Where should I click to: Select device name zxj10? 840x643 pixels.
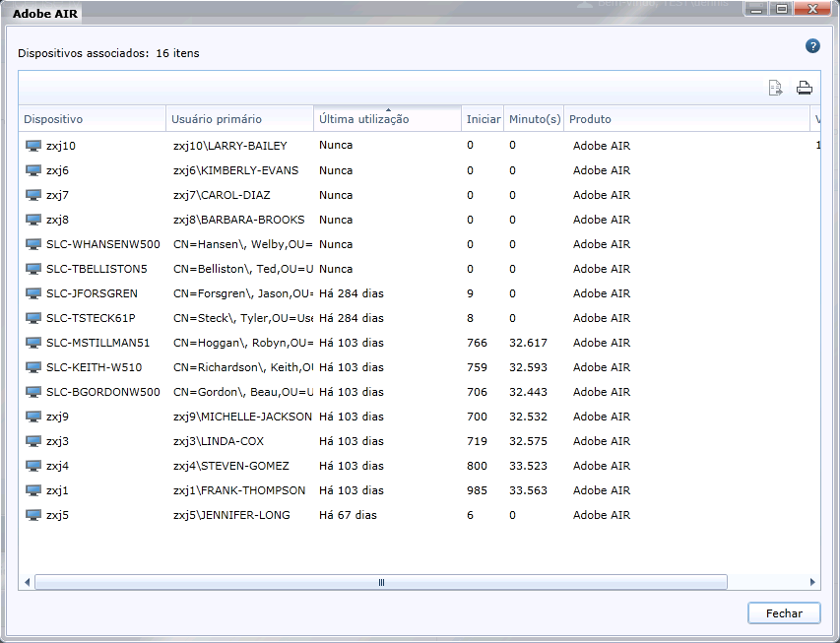coord(60,146)
